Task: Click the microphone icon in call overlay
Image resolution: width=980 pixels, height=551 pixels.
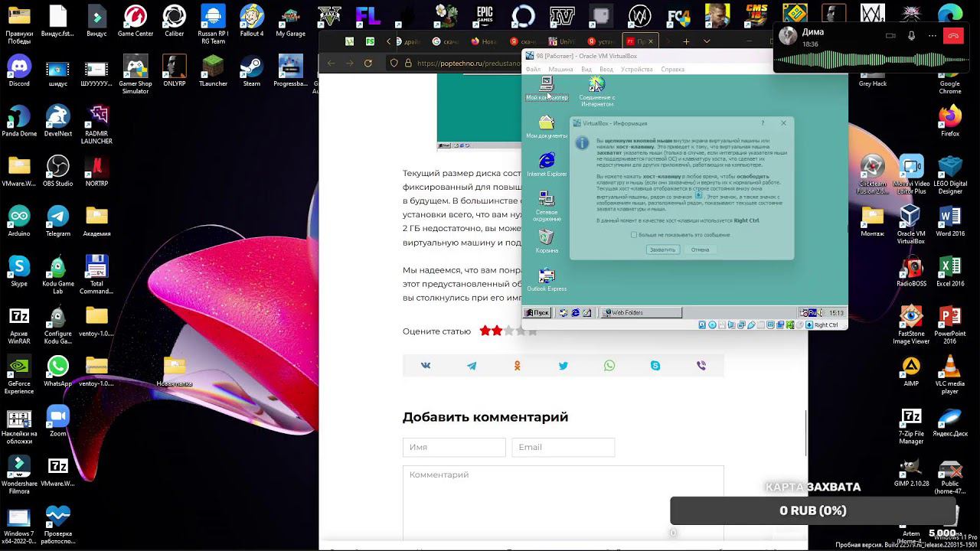Action: coord(911,35)
